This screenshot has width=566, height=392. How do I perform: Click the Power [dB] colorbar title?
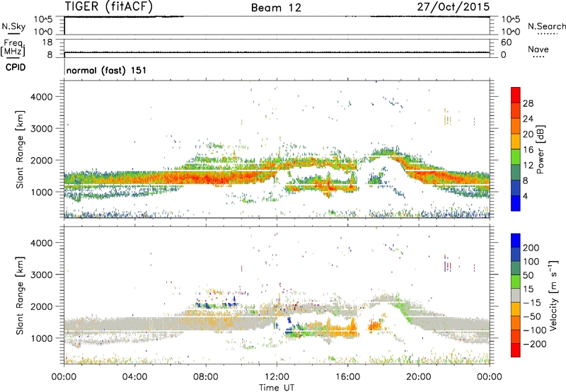[541, 149]
